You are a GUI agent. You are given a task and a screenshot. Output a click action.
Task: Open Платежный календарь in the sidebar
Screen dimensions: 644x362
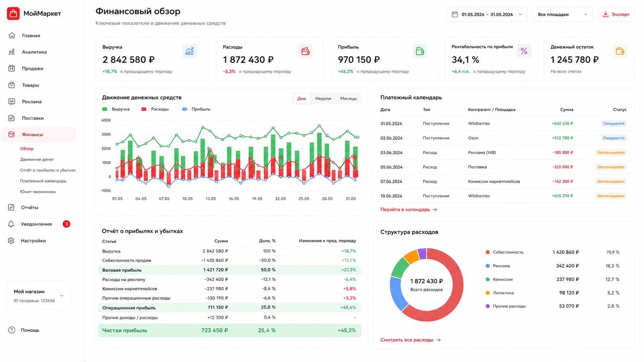point(43,181)
